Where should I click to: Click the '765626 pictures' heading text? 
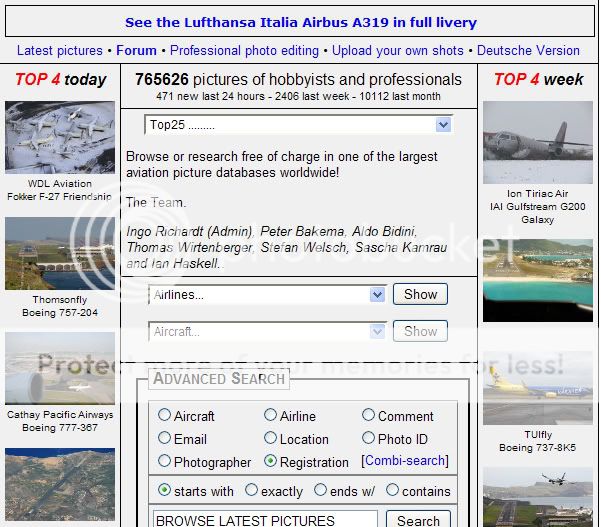pyautogui.click(x=298, y=80)
